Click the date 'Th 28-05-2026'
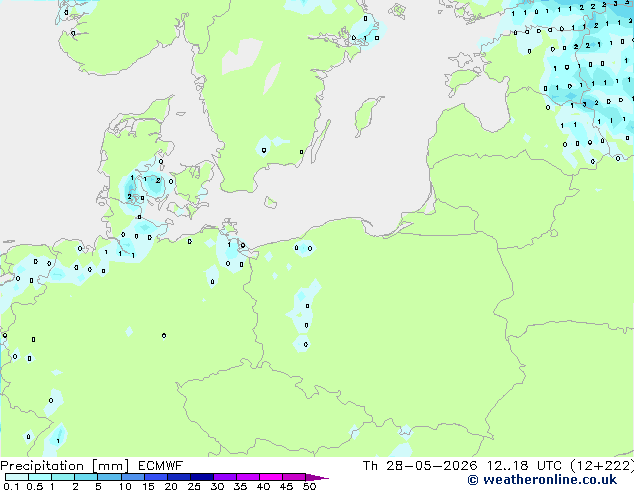 coord(420,466)
